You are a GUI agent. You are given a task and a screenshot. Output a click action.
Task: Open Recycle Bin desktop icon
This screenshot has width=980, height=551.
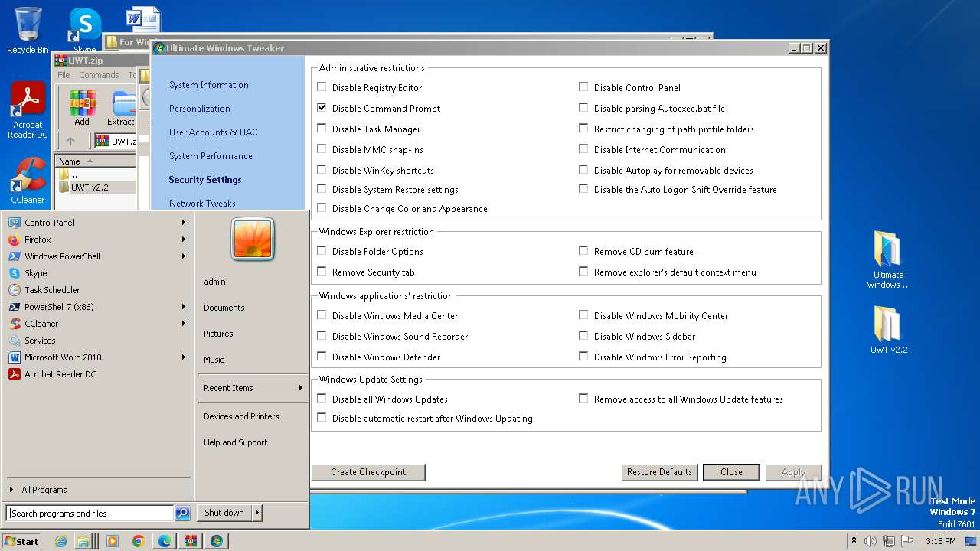coord(28,31)
